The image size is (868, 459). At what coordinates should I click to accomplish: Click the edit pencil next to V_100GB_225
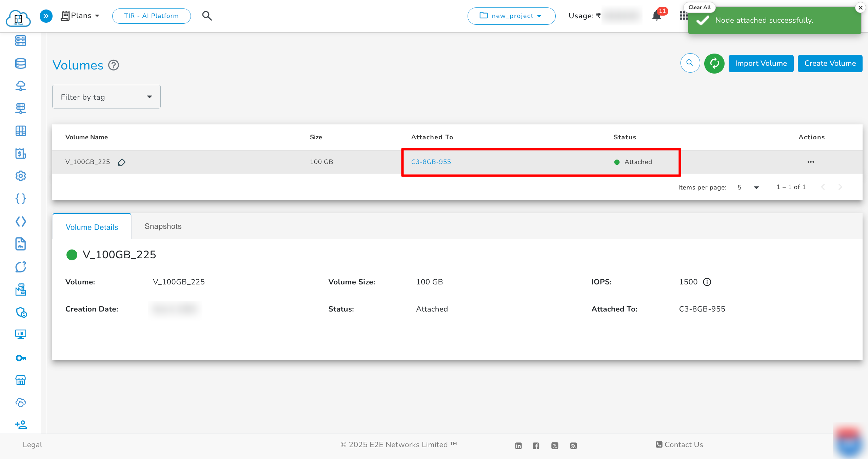[x=122, y=162]
